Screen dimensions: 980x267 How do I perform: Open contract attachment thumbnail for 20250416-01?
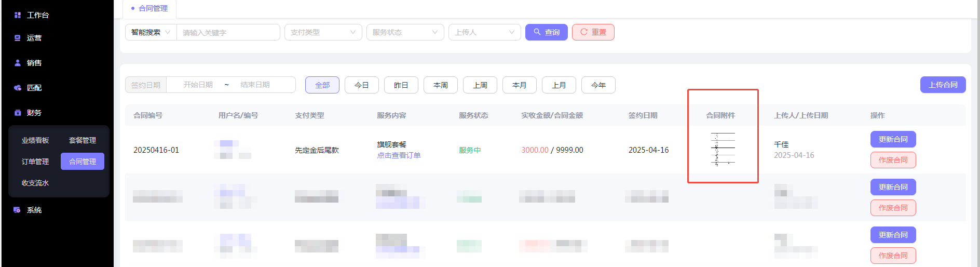(723, 150)
